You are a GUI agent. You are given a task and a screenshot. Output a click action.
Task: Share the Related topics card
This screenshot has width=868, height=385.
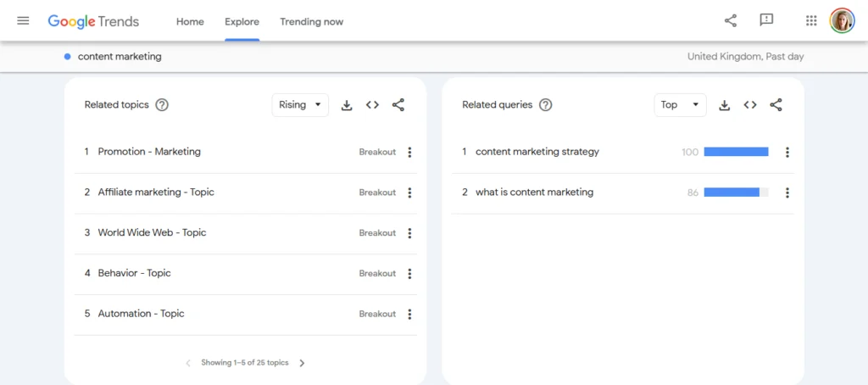pos(398,104)
